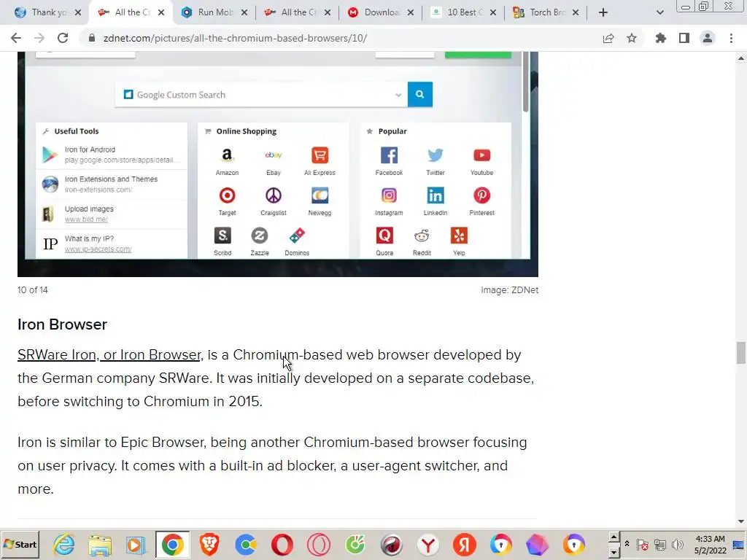
Task: Show hidden system tray icons
Action: [x=627, y=544]
